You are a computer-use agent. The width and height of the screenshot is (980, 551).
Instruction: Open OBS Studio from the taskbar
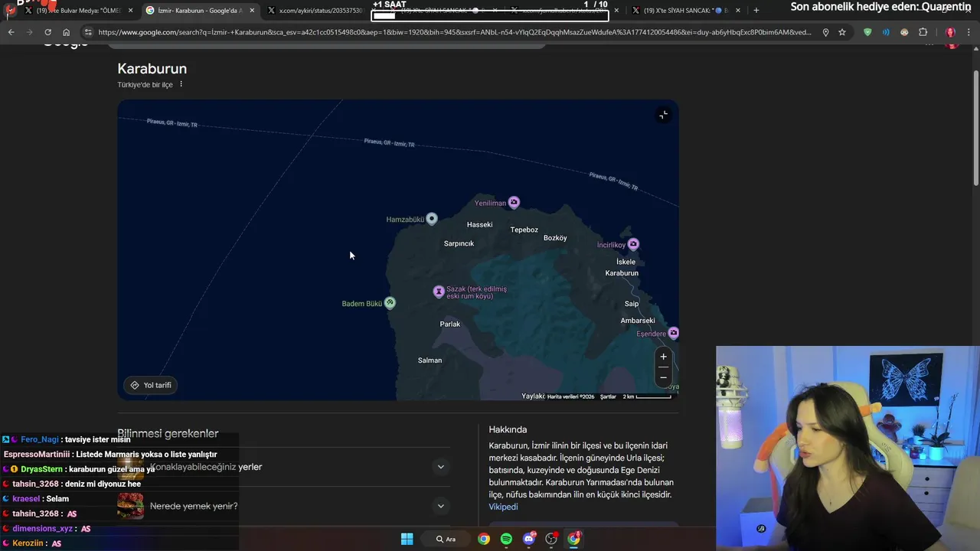click(x=551, y=539)
